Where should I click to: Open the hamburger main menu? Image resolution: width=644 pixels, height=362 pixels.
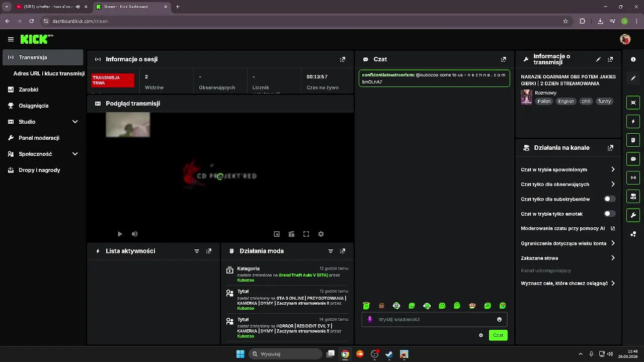click(x=11, y=39)
